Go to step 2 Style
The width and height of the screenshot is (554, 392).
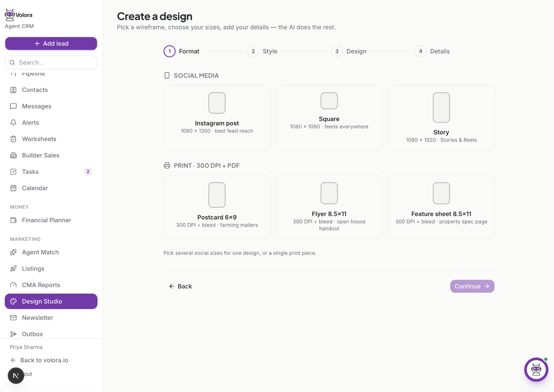(x=263, y=51)
